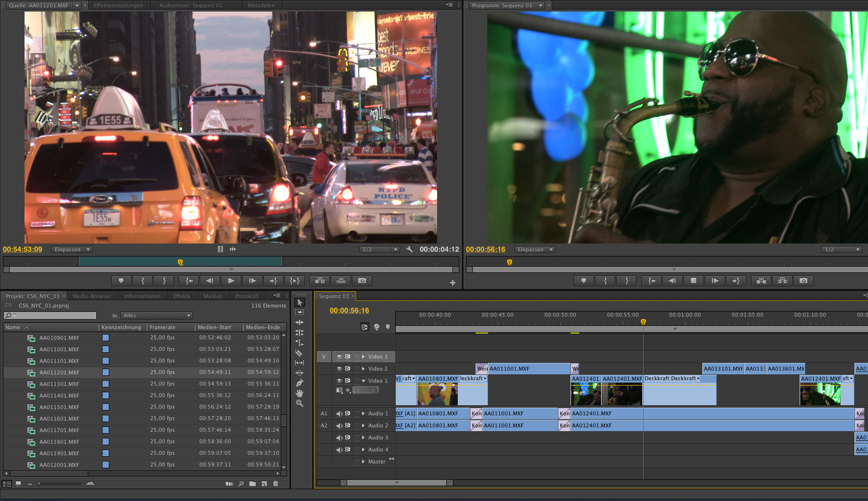The height and width of the screenshot is (501, 868).
Task: Stop playback in program monitor
Action: (x=693, y=281)
